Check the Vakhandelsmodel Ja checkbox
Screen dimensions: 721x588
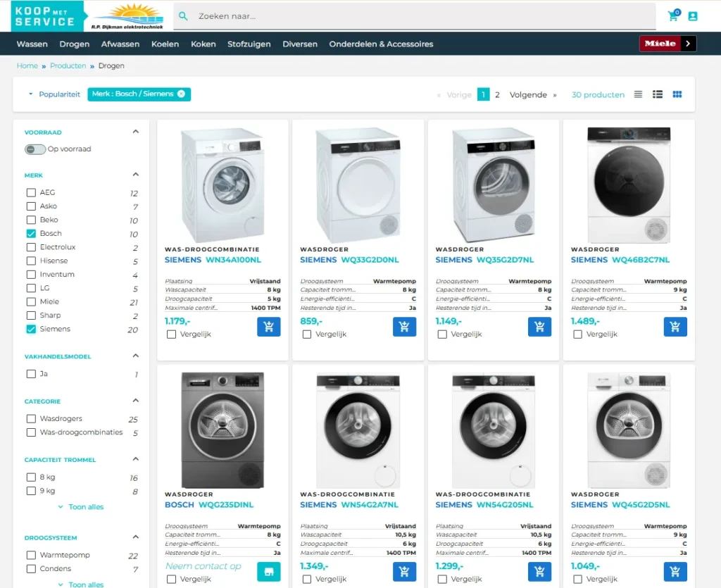point(31,374)
